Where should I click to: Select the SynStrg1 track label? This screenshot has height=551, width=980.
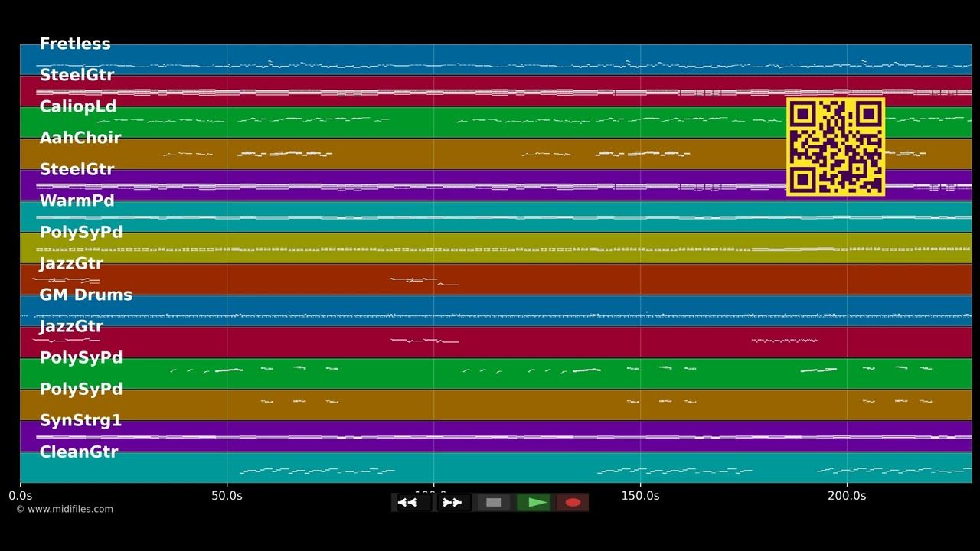tap(80, 420)
